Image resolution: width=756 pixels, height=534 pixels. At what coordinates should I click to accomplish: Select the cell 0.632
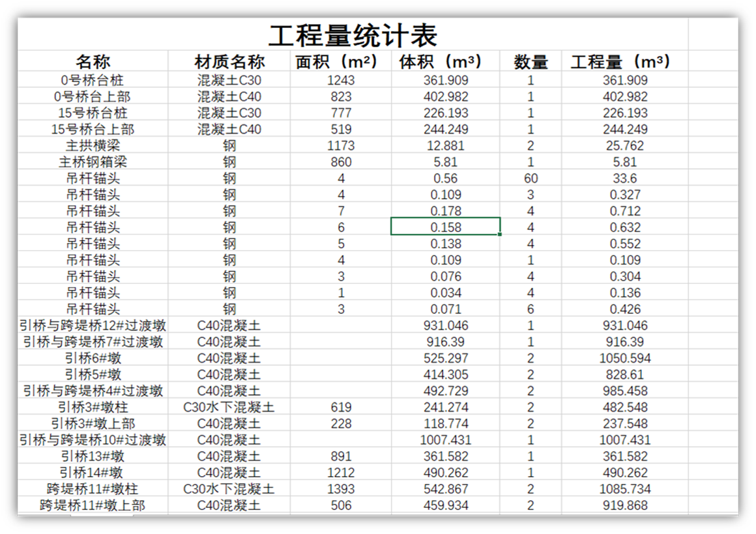coord(625,227)
